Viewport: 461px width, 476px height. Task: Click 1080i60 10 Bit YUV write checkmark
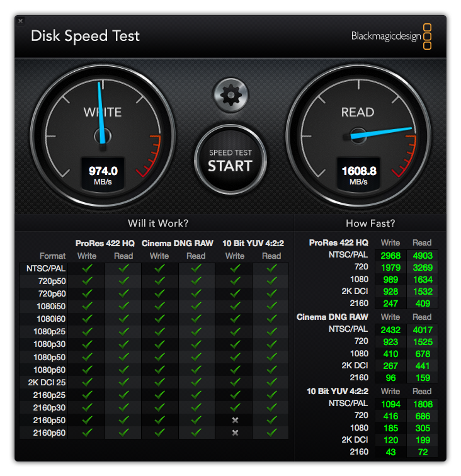point(235,319)
